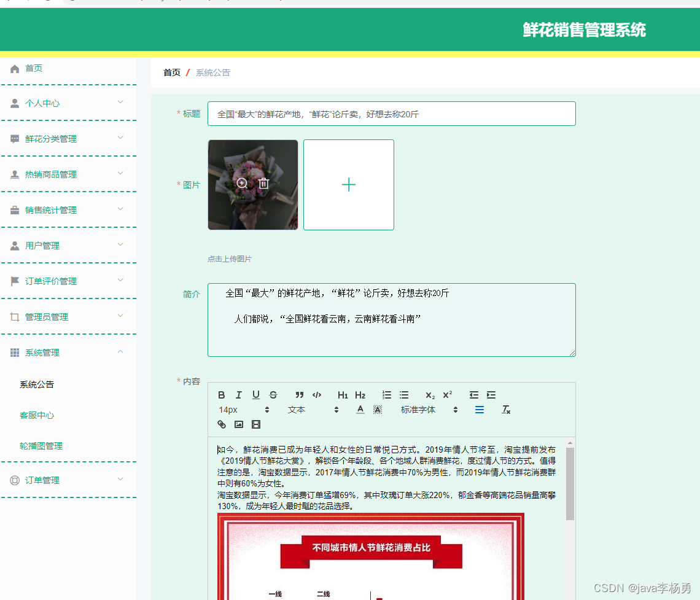Open 轮播图管理 submenu item
Viewport: 700px width, 600px height.
click(41, 446)
